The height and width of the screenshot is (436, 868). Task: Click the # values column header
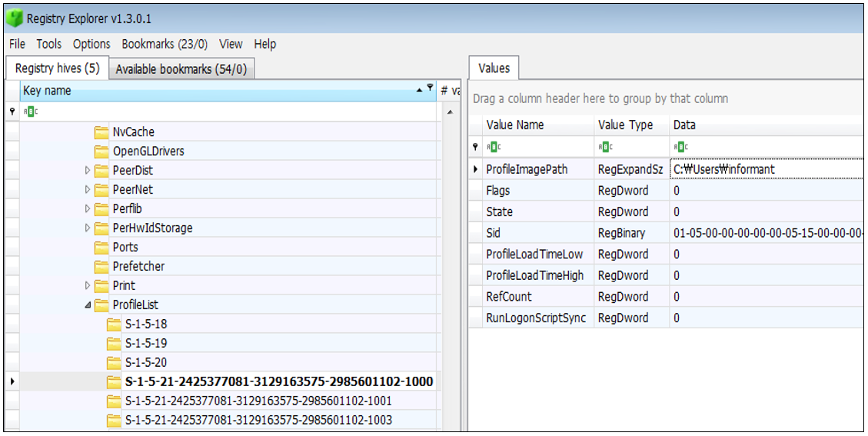pos(450,91)
